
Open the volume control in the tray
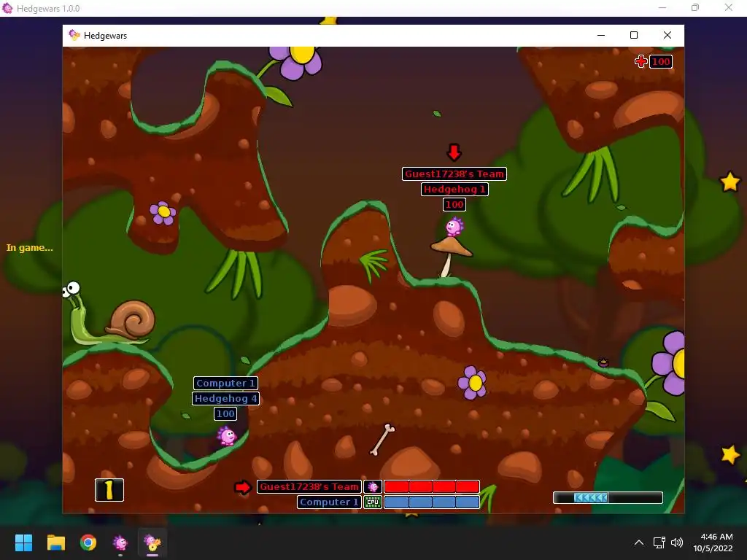(676, 542)
